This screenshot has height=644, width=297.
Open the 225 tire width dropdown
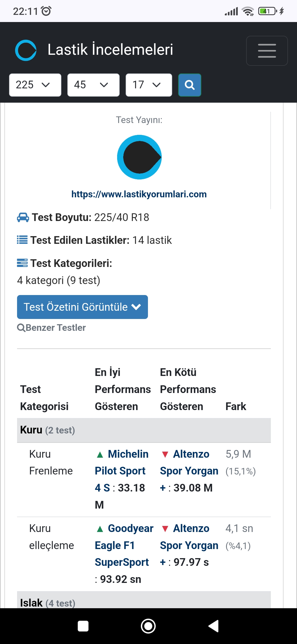[x=35, y=85]
